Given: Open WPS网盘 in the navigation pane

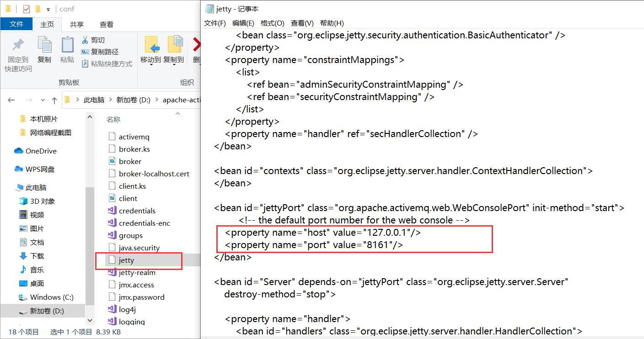Looking at the screenshot, I should coord(35,169).
